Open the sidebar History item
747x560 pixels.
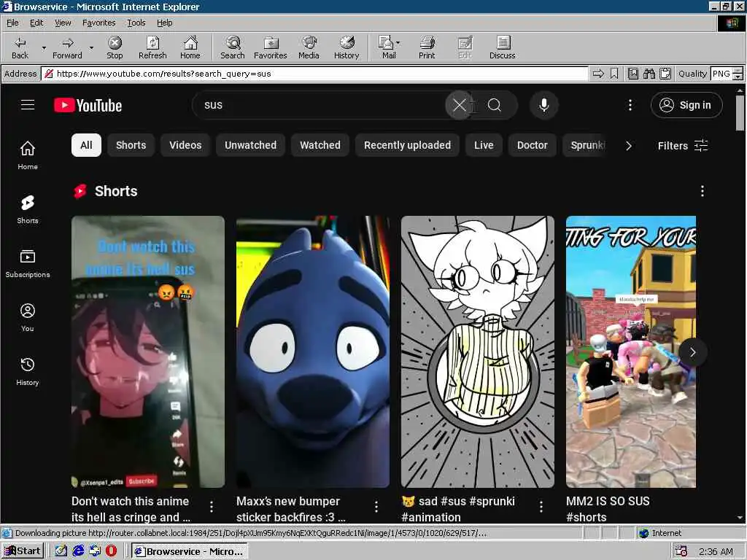tap(28, 371)
